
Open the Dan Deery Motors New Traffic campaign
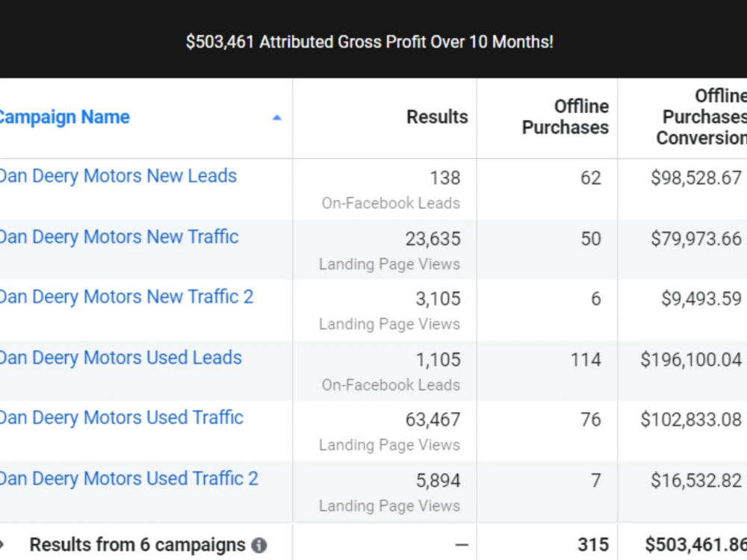point(120,237)
